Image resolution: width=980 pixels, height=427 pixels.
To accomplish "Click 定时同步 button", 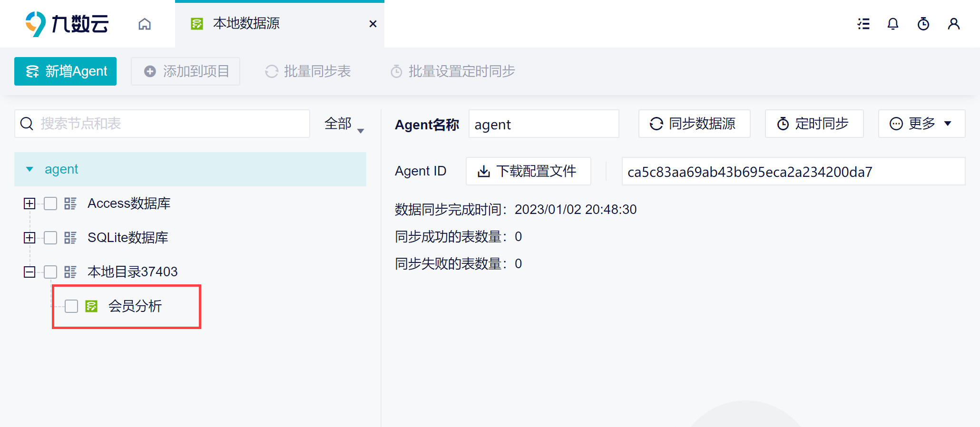I will (x=814, y=124).
